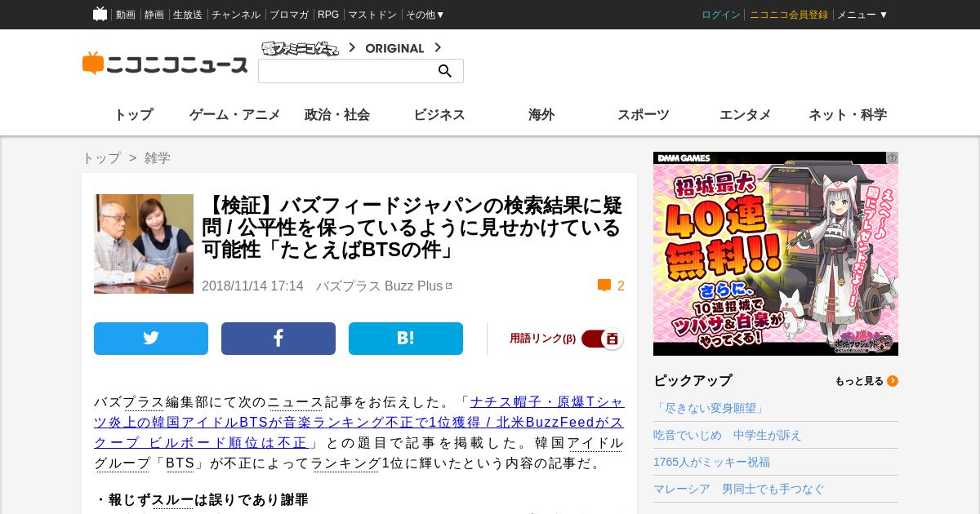Click the chevron after ORIGINAL
This screenshot has height=514, width=980.
[438, 47]
